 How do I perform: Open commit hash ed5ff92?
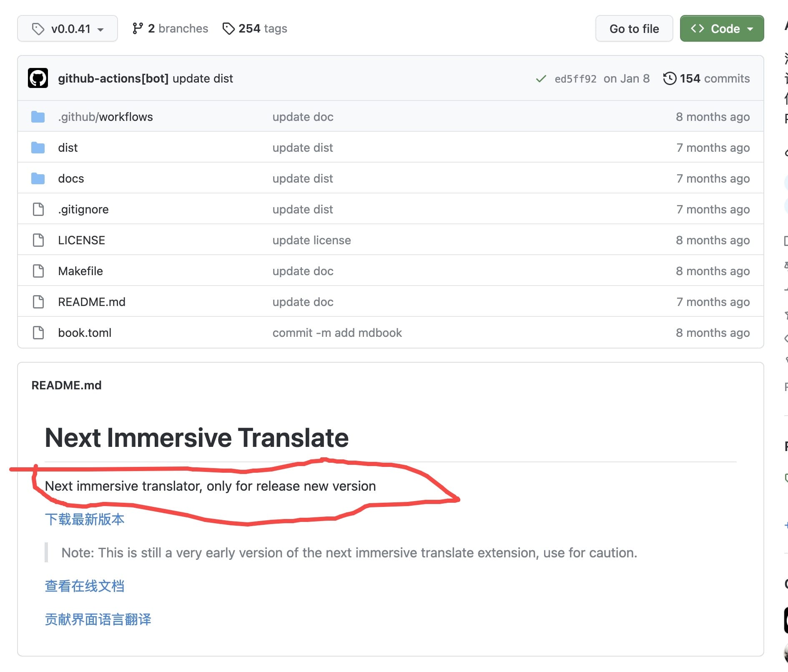(575, 79)
